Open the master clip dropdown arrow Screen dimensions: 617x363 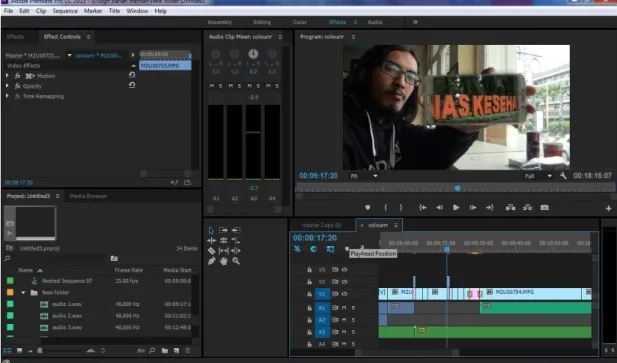pyautogui.click(x=69, y=55)
